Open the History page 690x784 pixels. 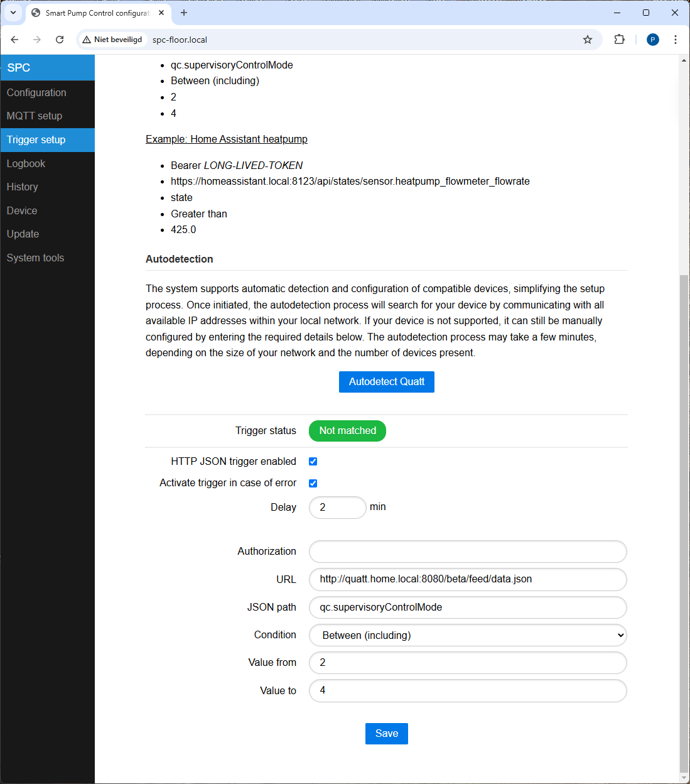click(x=48, y=187)
